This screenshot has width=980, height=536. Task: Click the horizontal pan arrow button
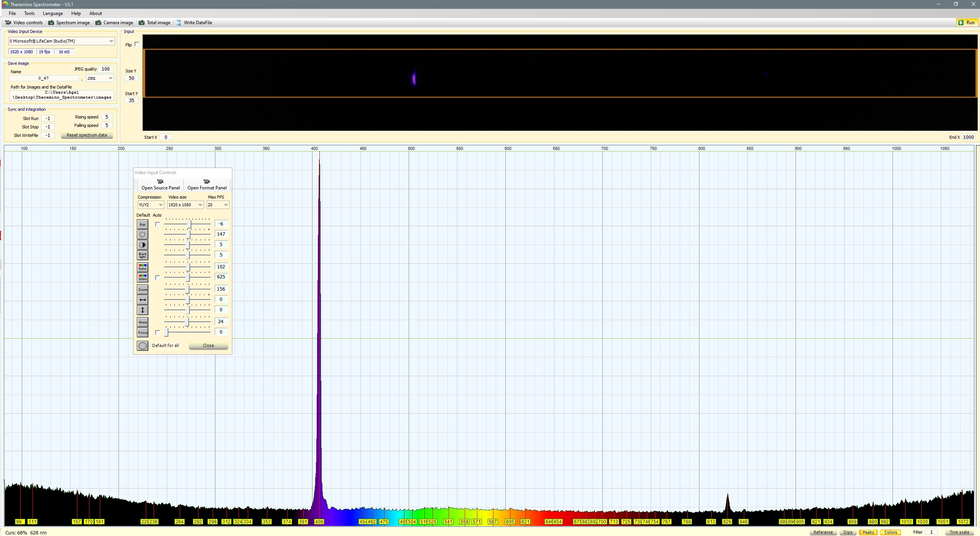[x=142, y=300]
